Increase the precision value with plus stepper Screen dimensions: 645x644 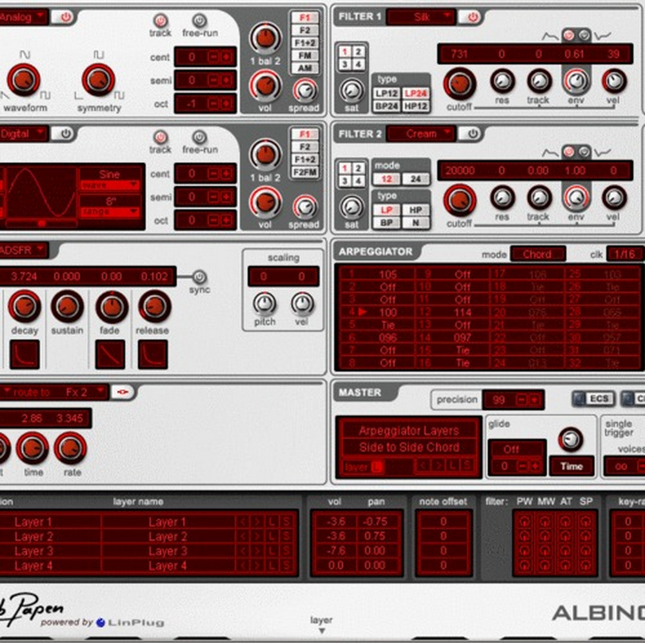535,400
